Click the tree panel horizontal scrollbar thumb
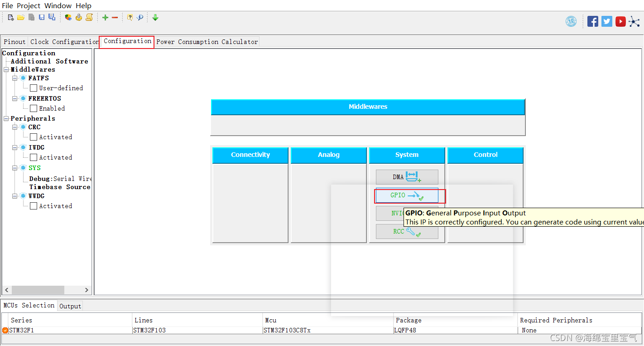644x346 pixels. 38,290
